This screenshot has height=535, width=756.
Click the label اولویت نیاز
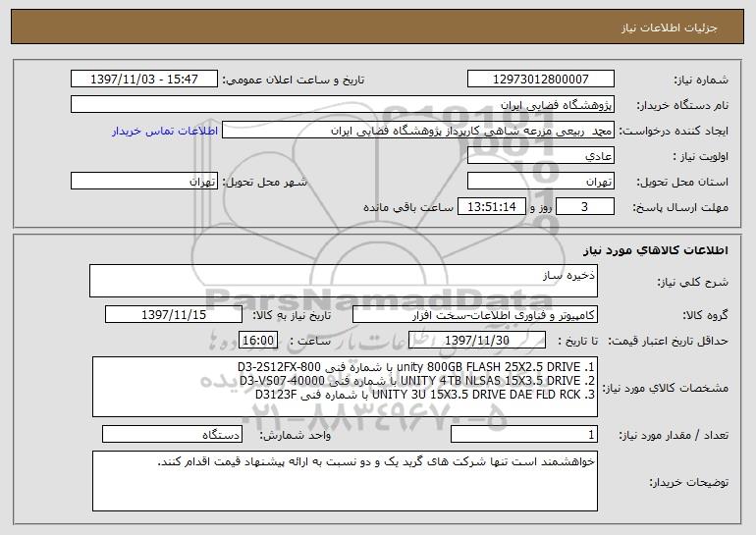click(701, 156)
